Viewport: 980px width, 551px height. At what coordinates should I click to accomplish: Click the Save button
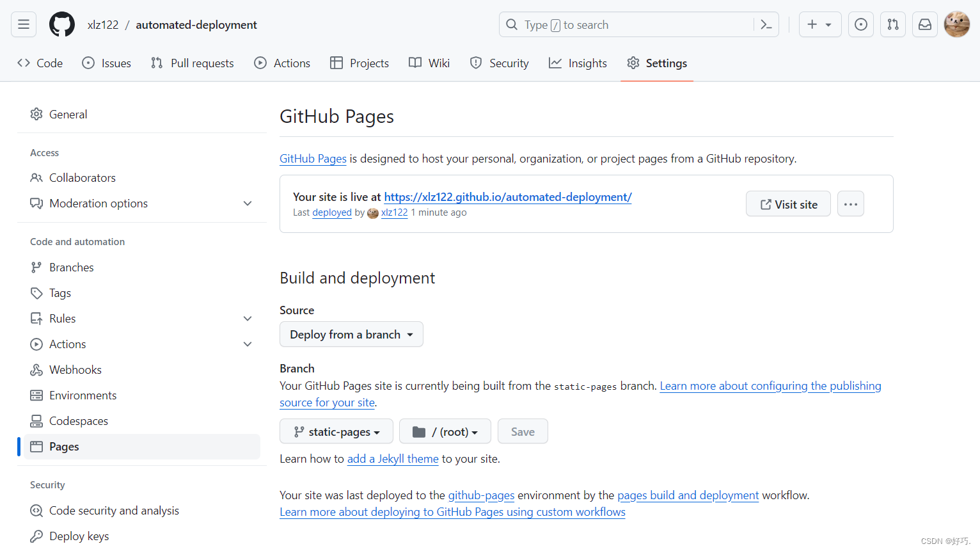[x=523, y=431]
